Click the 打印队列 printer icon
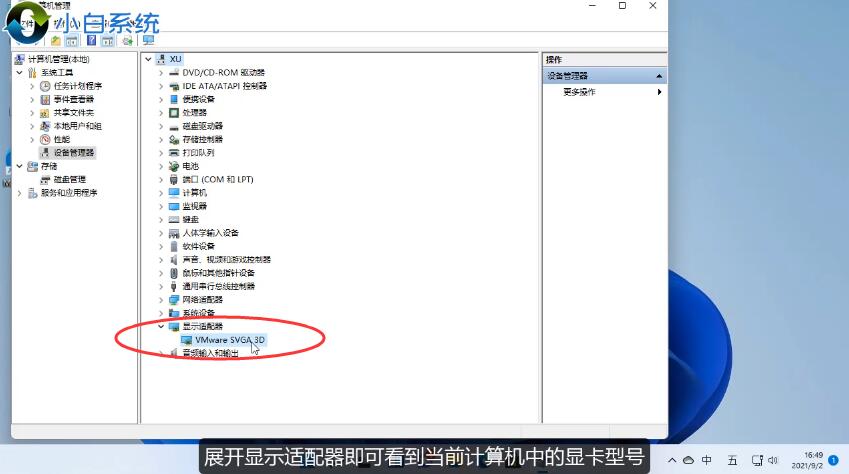 [x=174, y=153]
